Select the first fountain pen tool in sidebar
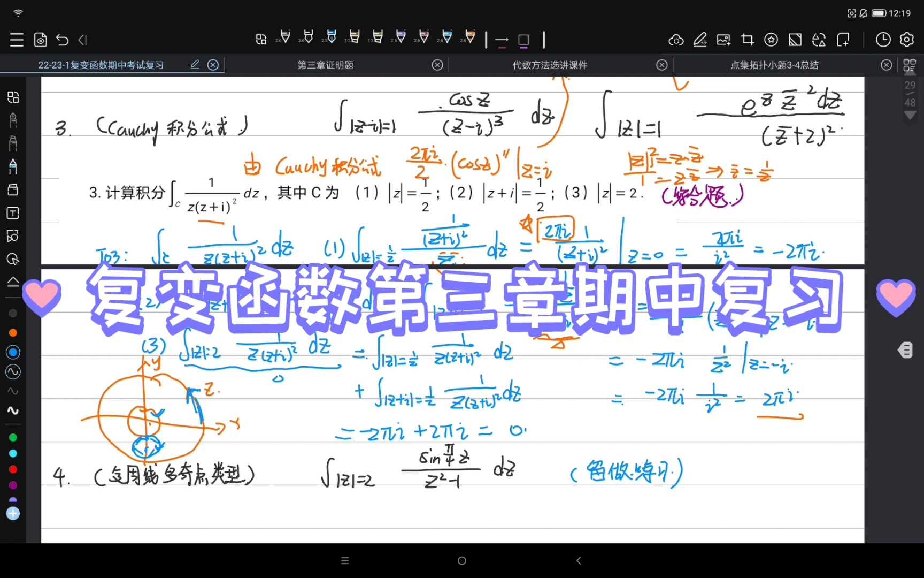 [x=13, y=120]
